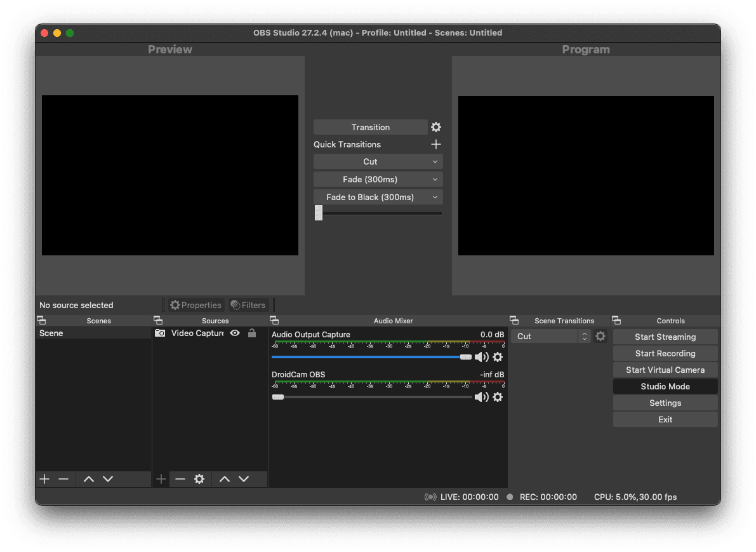Mute DroidCam OBS speaker icon
This screenshot has width=756, height=552.
click(482, 397)
